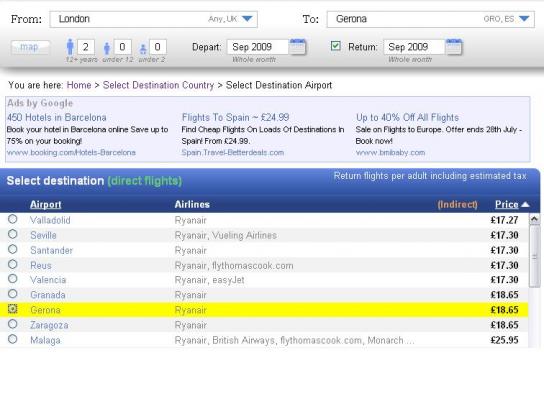Select the Granada radio button

12,294
